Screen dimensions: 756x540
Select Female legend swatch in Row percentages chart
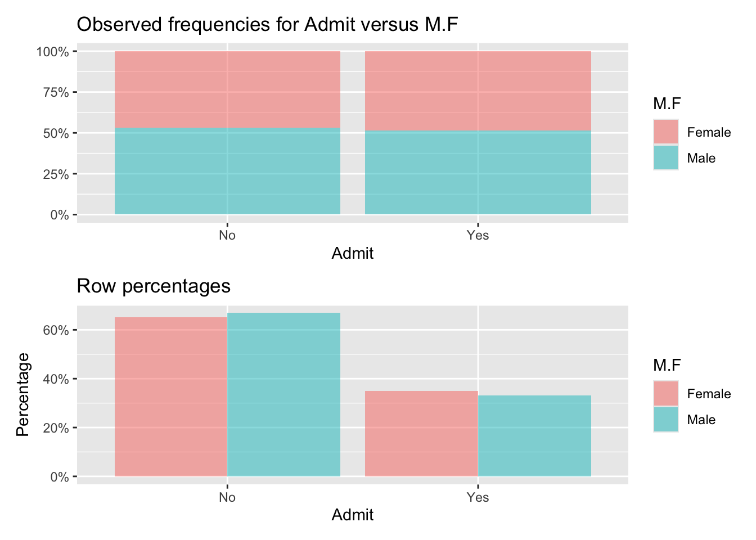point(665,394)
